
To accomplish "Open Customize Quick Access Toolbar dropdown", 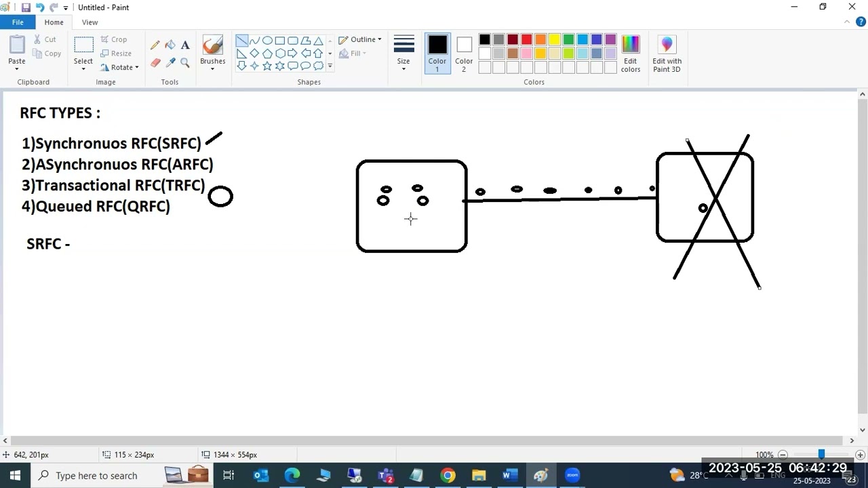I will pyautogui.click(x=66, y=7).
